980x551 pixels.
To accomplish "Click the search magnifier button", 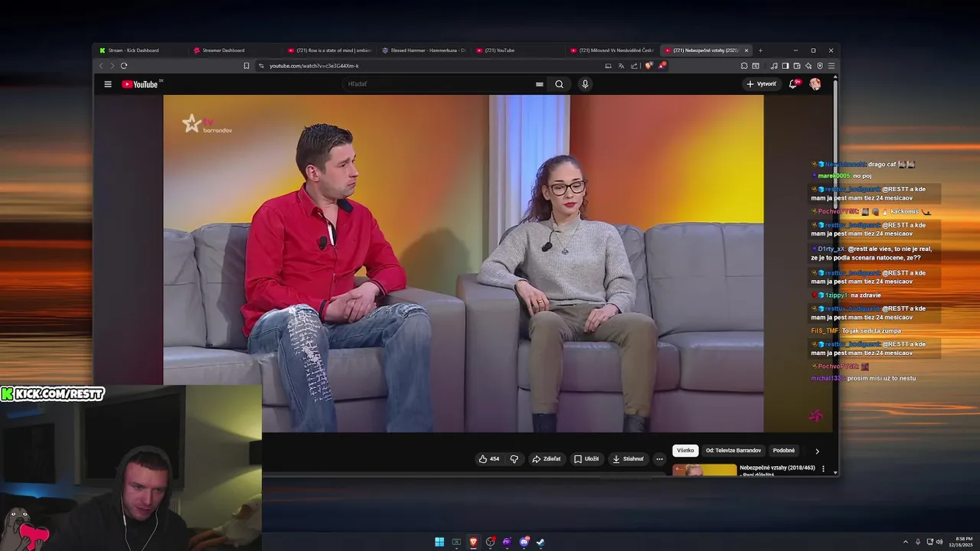I will coord(559,84).
